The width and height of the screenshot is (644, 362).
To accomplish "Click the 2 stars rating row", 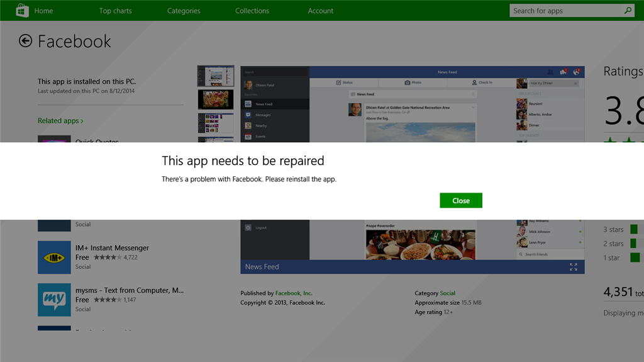I will pos(623,244).
